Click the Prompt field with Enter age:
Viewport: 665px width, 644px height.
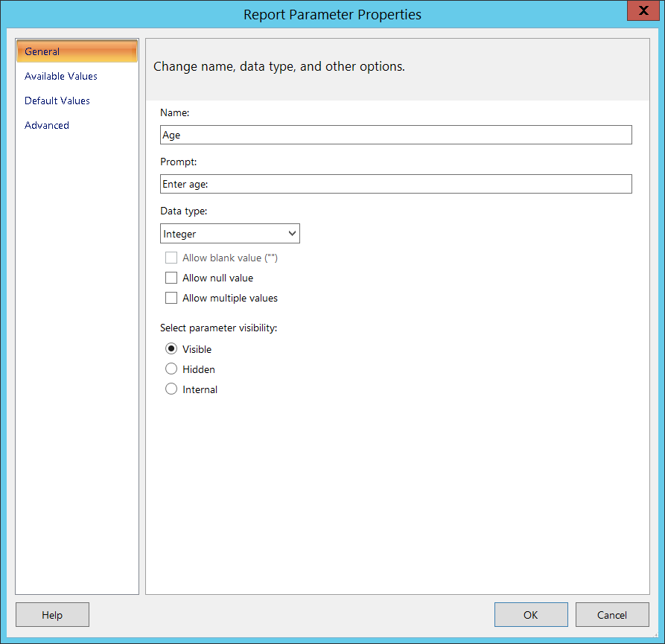[x=395, y=184]
